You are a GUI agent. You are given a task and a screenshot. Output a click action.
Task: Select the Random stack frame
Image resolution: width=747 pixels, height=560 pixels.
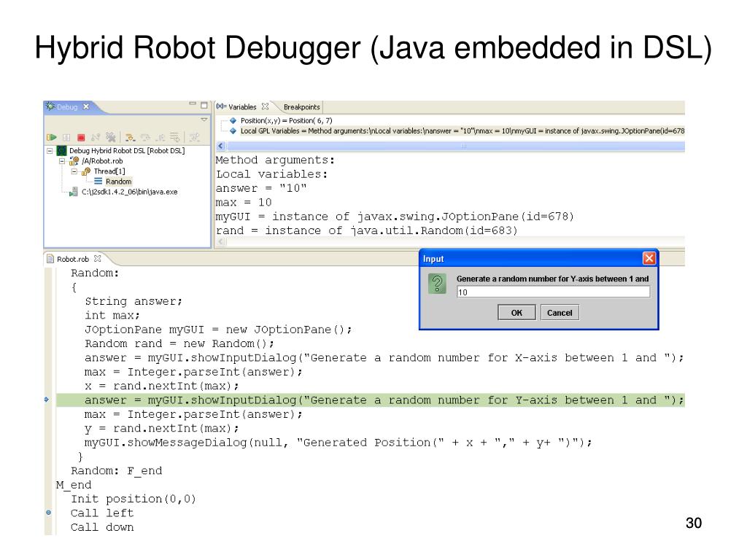click(x=119, y=182)
